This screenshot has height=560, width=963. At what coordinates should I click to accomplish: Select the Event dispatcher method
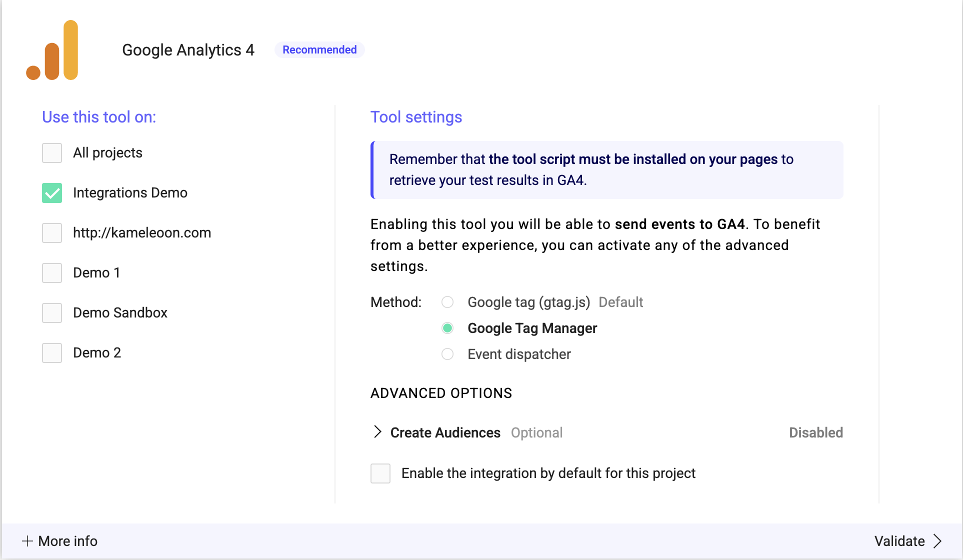pyautogui.click(x=447, y=354)
